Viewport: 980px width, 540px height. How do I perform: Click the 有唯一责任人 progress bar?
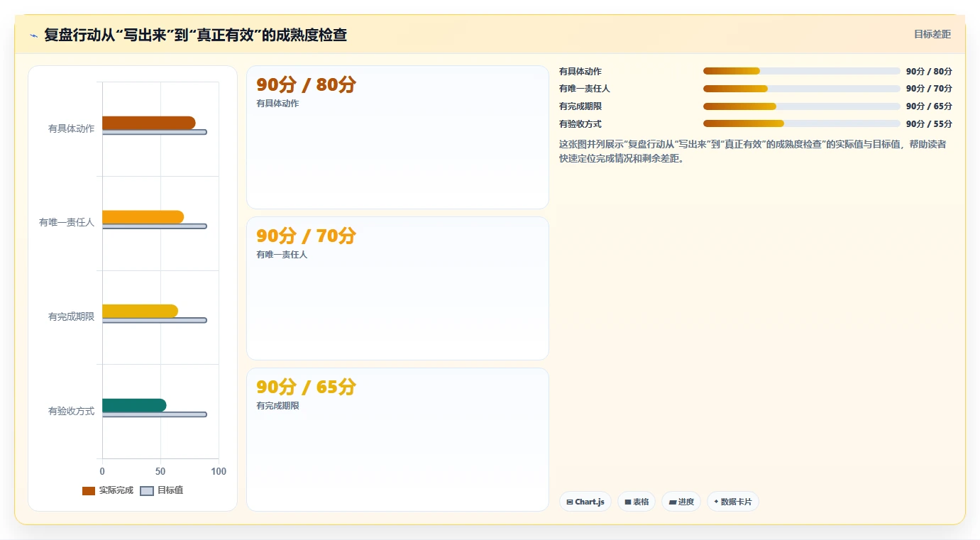tap(801, 89)
